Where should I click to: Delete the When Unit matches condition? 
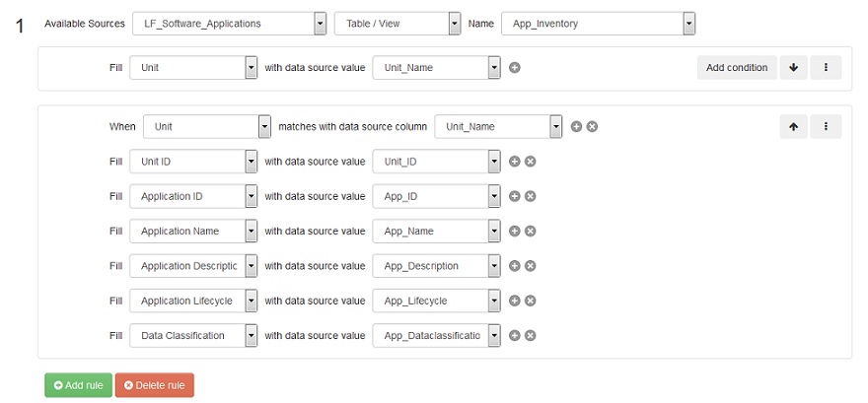[x=593, y=126]
